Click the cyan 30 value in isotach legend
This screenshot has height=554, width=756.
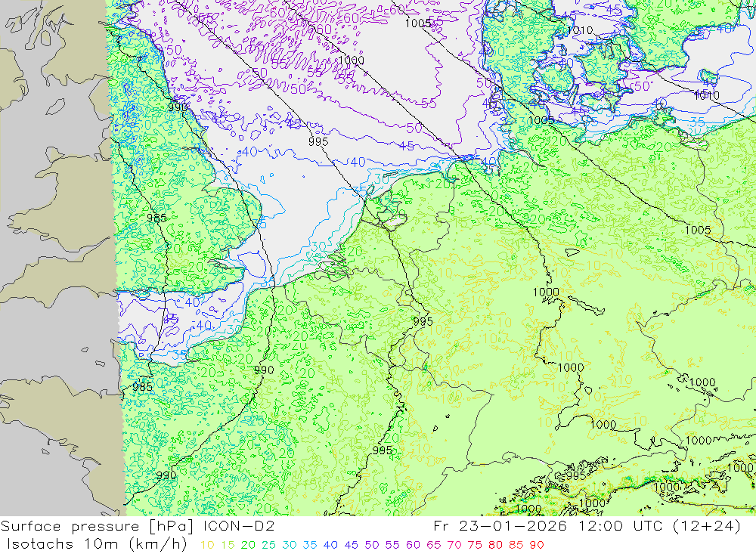click(290, 545)
